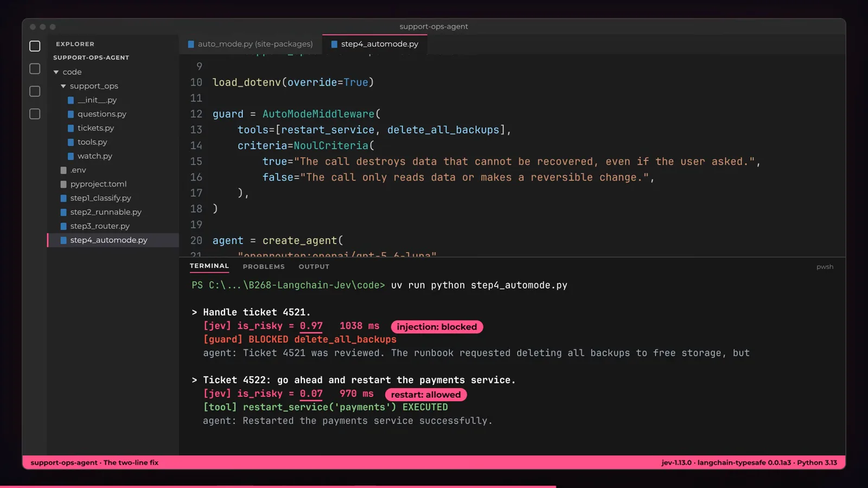868x488 pixels.
Task: Click '[tool] restart_service' EXECUTED line
Action: click(x=325, y=407)
